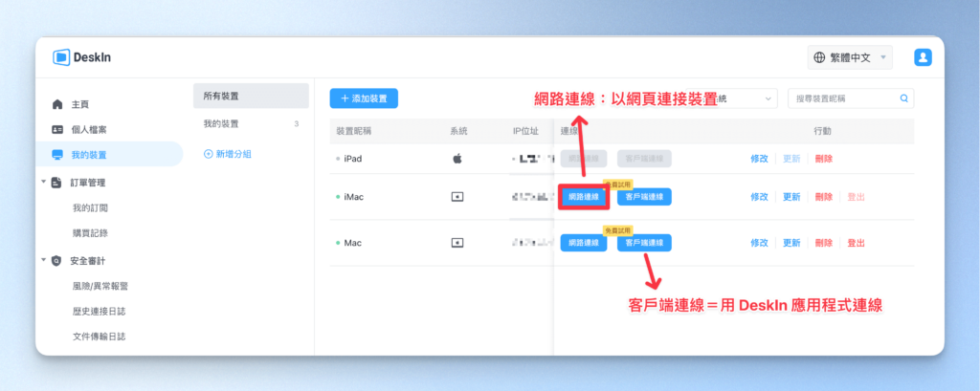The height and width of the screenshot is (391, 980).
Task: Click 刪除 link in Mac row
Action: [824, 243]
